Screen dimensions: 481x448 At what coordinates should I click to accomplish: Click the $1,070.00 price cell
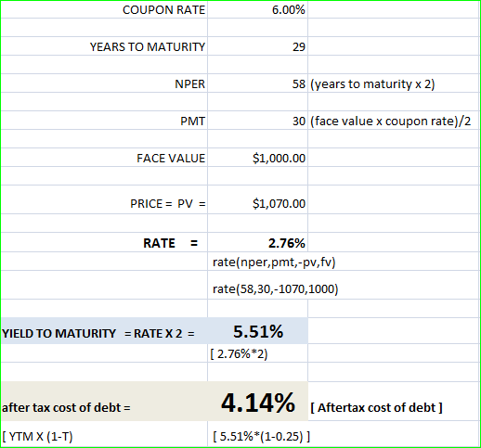[x=279, y=204]
